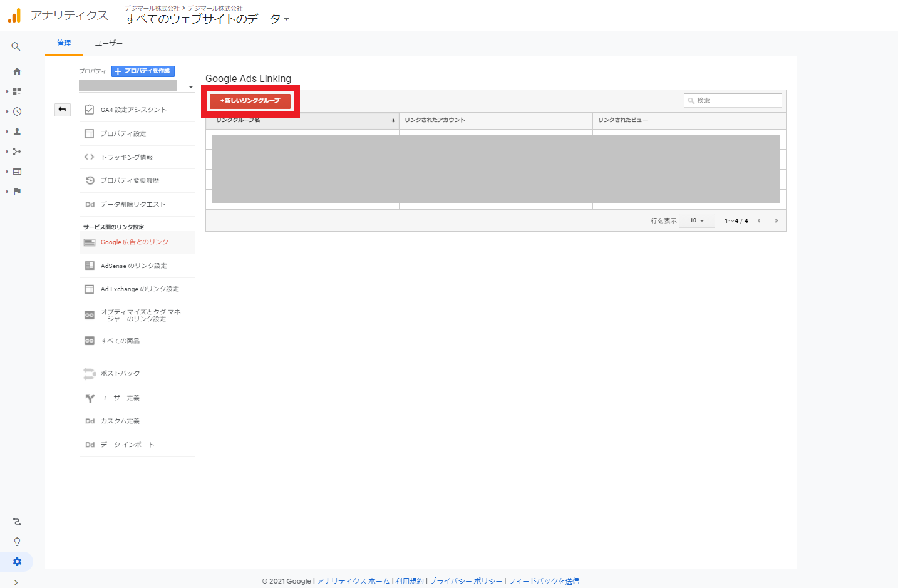Image resolution: width=898 pixels, height=588 pixels.
Task: Sort by リンクグループ名 column arrow
Action: click(393, 120)
